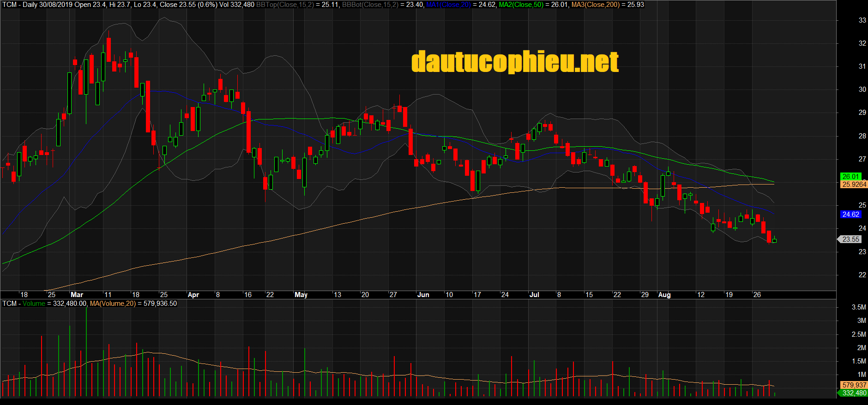This screenshot has height=405, width=868.
Task: Select the green MA2(Close,50) legend label
Action: tap(521, 5)
